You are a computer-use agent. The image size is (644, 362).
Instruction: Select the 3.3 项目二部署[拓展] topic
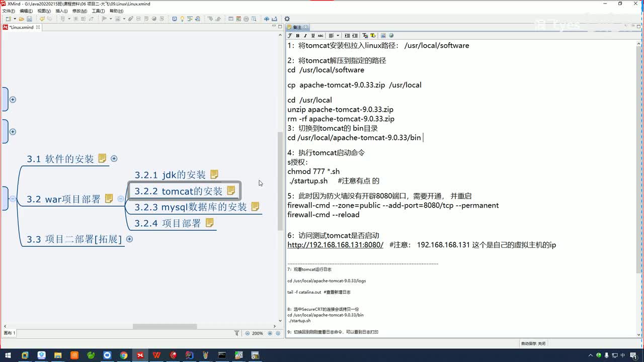coord(74,239)
